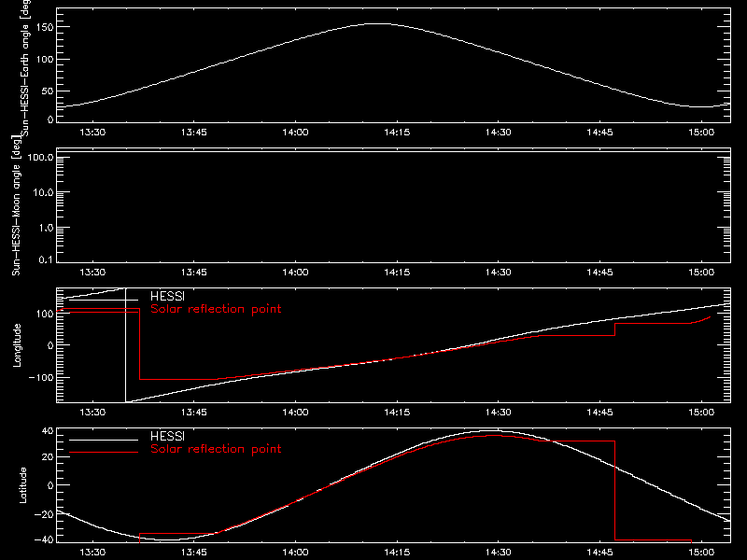Screen dimensions: 747x560
Task: Click 14:30 time label under Latitude plot
Action: [499, 553]
